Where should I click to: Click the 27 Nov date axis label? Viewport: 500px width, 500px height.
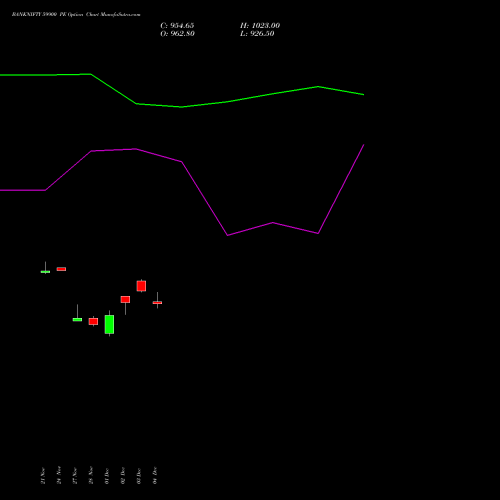(x=75, y=475)
